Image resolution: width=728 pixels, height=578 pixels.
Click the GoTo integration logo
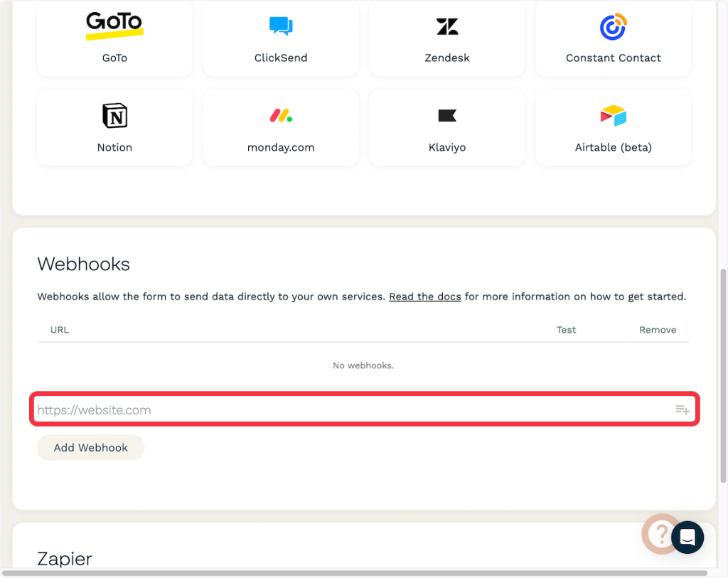(x=114, y=26)
